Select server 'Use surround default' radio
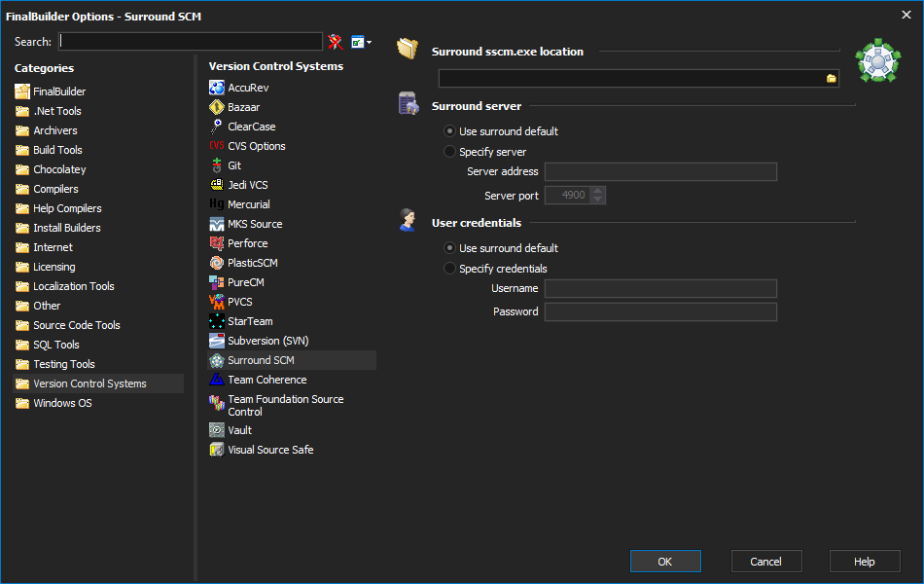This screenshot has width=924, height=584. coord(449,131)
